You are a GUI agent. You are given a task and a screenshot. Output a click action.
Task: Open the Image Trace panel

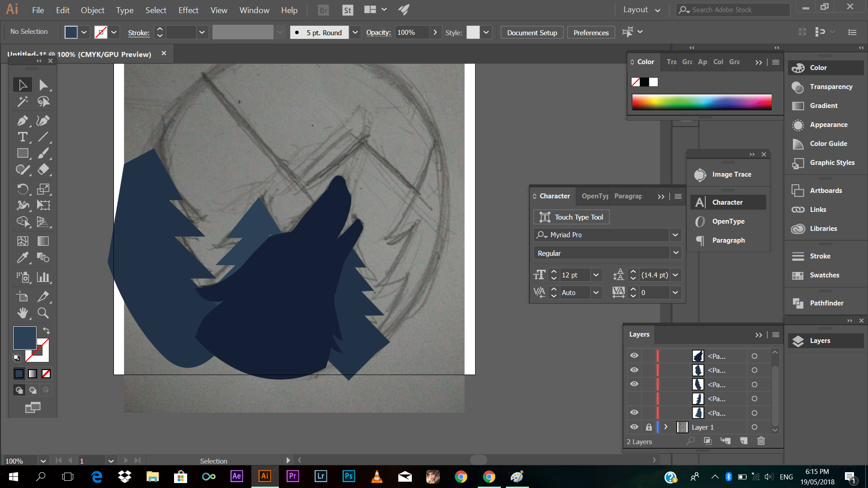728,174
